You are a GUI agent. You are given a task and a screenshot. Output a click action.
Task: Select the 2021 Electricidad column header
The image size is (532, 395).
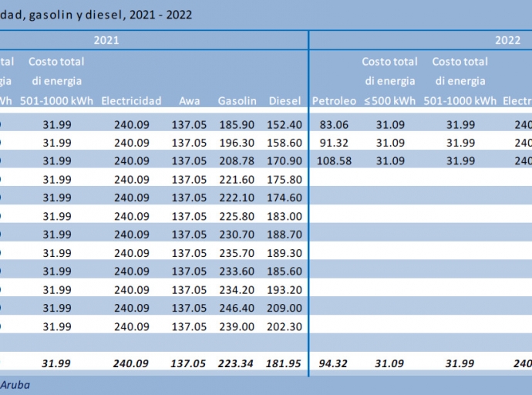pyautogui.click(x=131, y=101)
